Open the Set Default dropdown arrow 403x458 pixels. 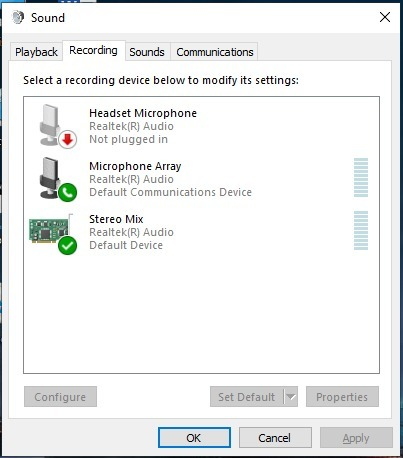point(291,397)
